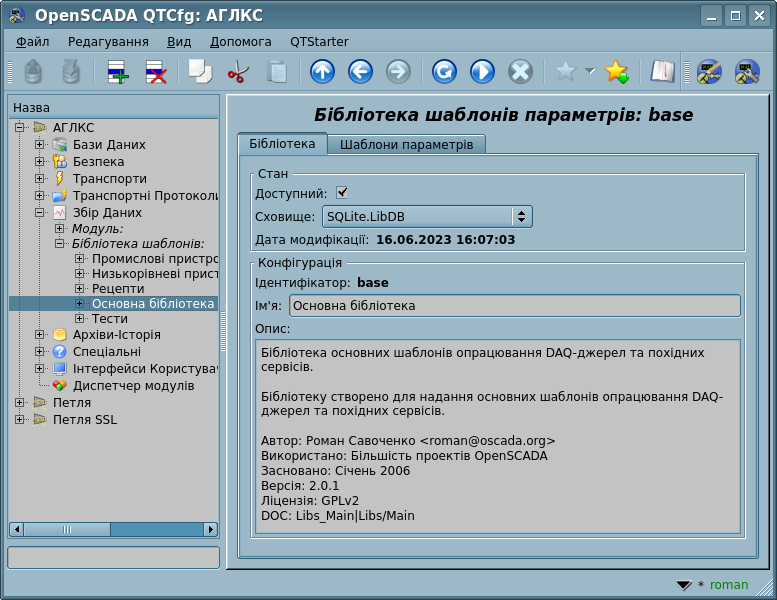This screenshot has height=600, width=777.
Task: Go up one level with up arrow
Action: pos(322,72)
